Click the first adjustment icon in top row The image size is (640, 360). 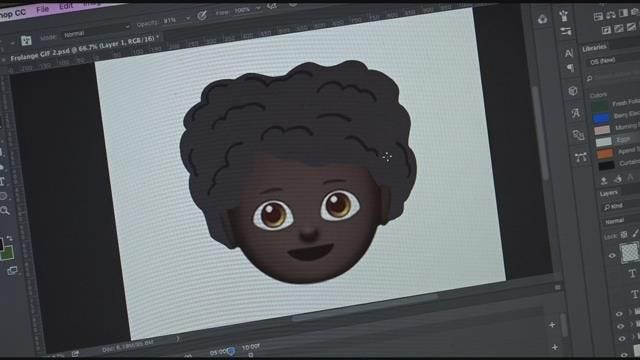(x=598, y=16)
